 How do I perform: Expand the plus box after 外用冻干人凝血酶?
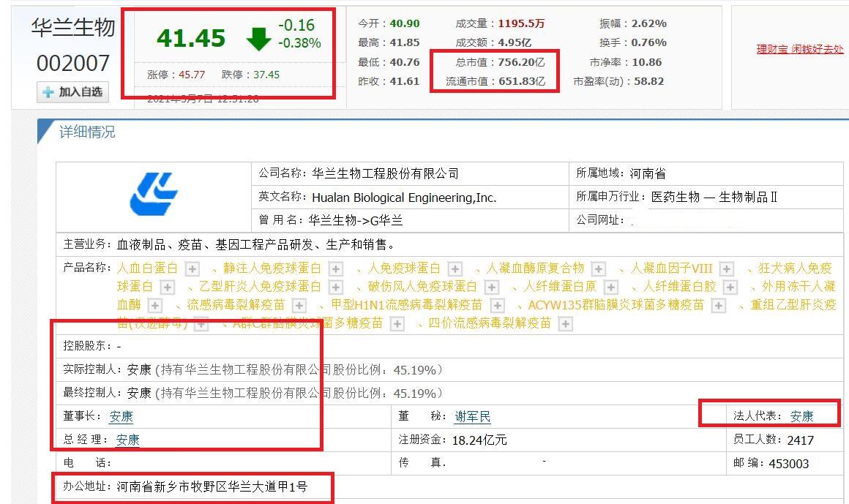(x=155, y=305)
